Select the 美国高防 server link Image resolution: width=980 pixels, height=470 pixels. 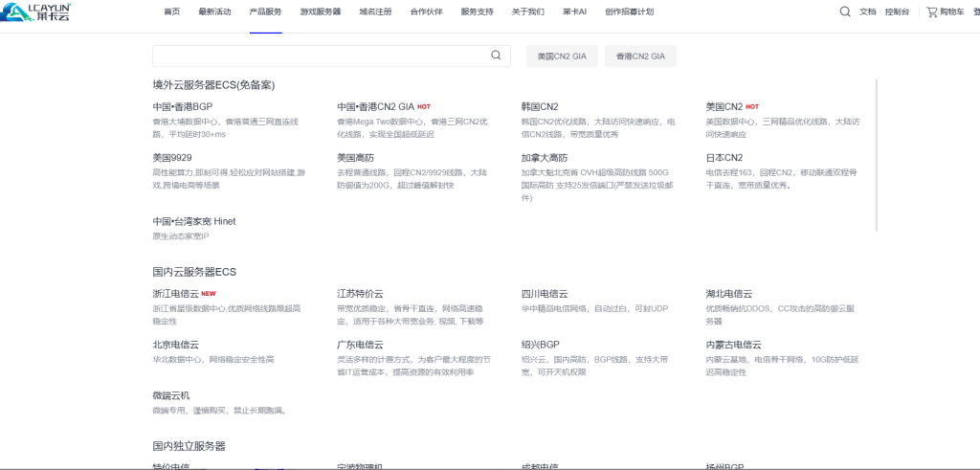[x=359, y=157]
